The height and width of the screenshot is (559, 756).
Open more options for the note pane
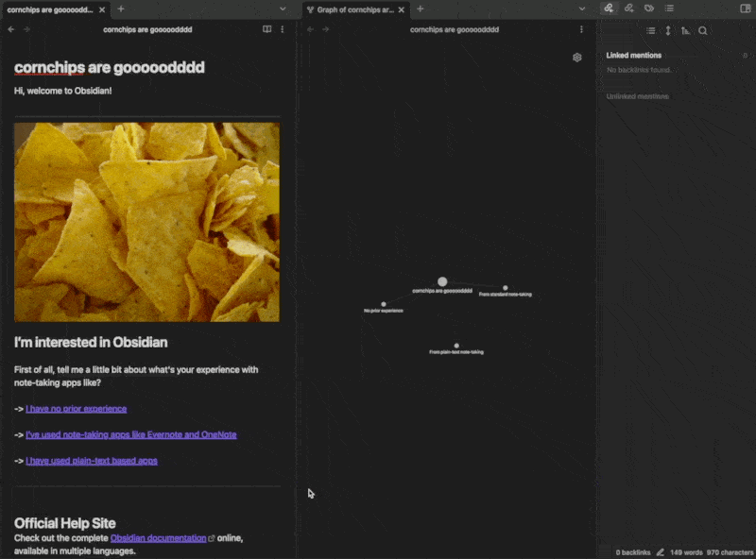282,29
